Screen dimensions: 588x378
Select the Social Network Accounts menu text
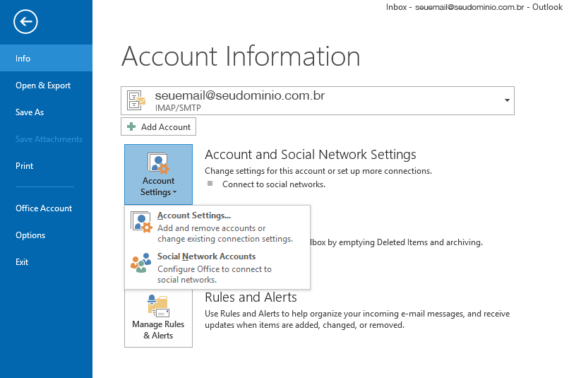[x=206, y=256]
